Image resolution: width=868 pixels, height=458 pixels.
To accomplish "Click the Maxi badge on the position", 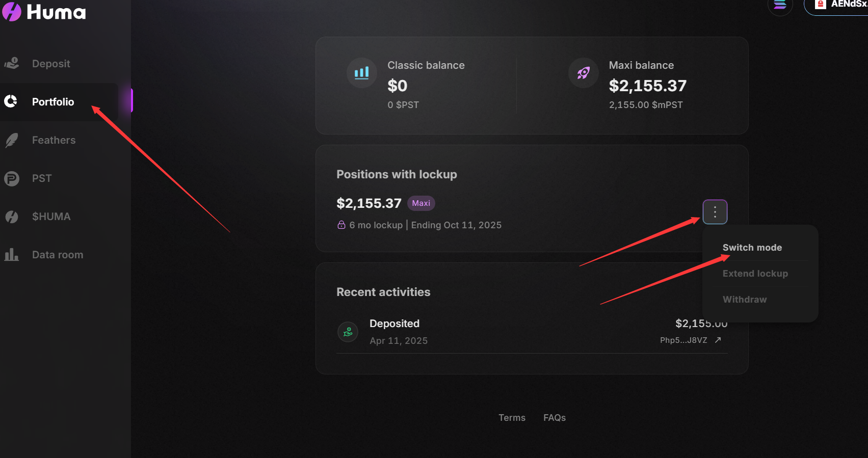I will 421,203.
